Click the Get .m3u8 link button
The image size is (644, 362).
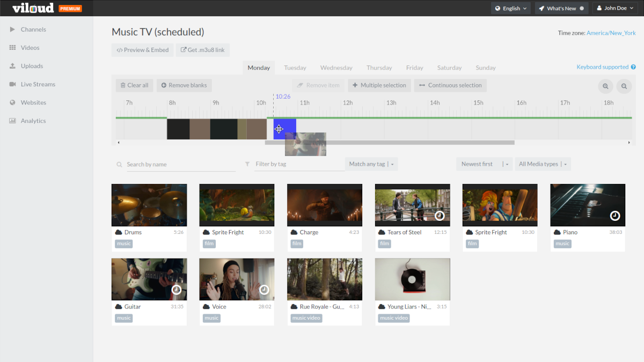pos(202,49)
